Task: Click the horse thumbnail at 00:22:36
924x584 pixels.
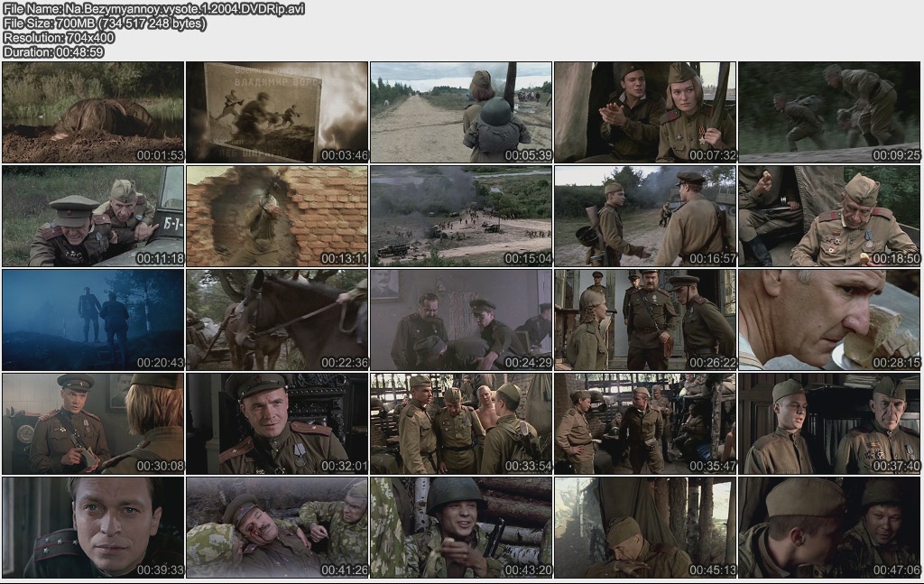Action: 277,320
